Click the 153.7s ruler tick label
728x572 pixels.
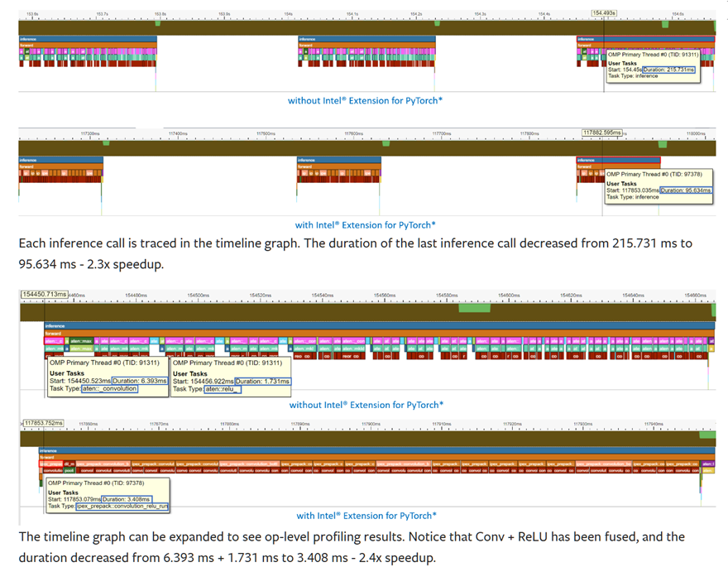(x=102, y=14)
